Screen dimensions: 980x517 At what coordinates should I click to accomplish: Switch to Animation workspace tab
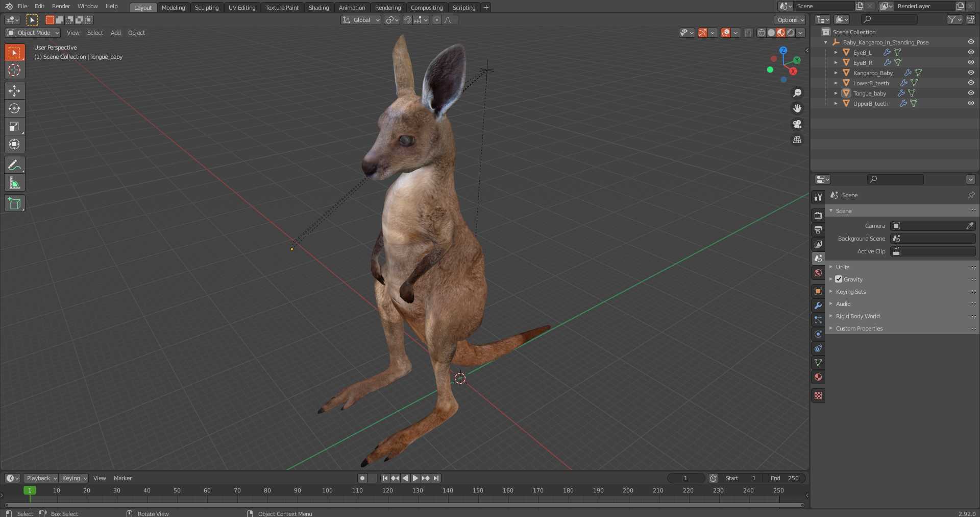[x=352, y=8]
